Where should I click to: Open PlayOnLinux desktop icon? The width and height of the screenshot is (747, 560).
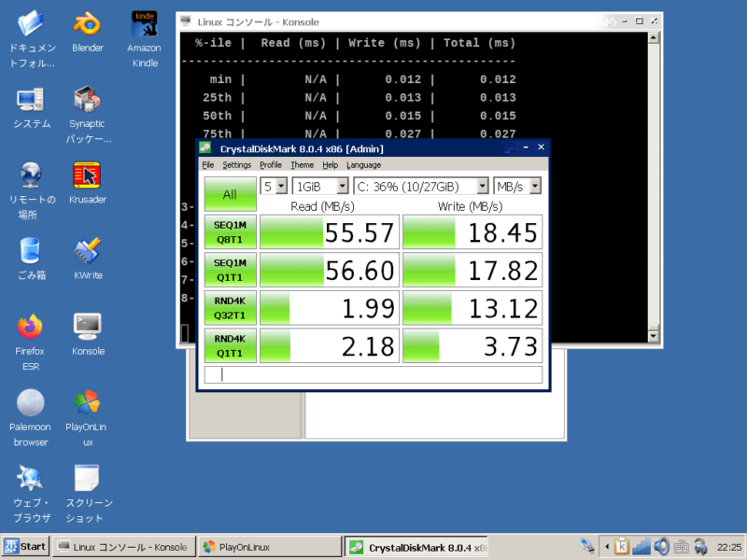pos(87,403)
